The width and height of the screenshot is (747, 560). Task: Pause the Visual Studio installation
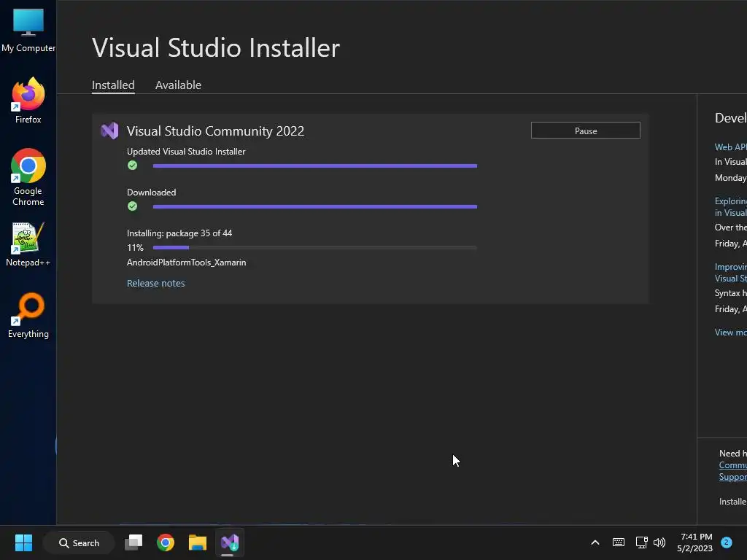(x=586, y=131)
